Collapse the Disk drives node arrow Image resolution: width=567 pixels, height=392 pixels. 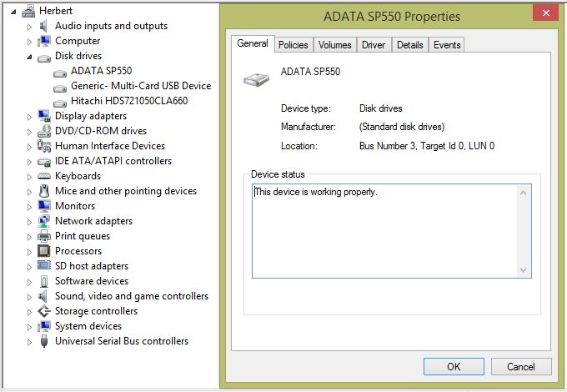(x=30, y=57)
